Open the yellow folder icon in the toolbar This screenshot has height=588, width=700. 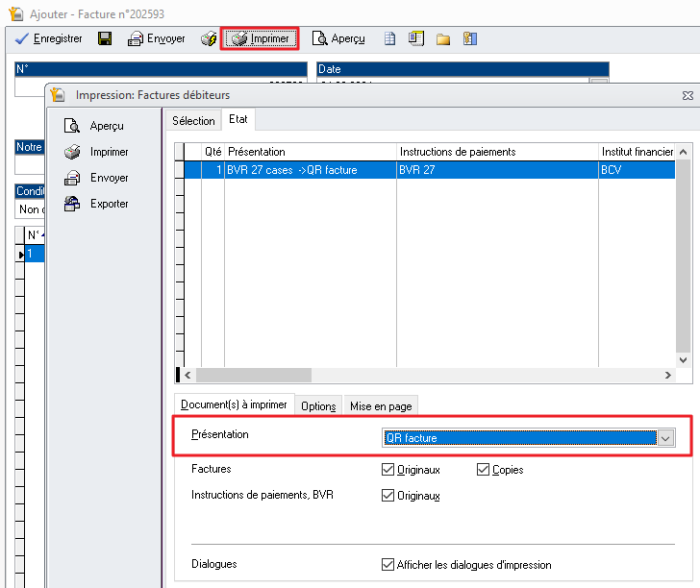(x=443, y=39)
